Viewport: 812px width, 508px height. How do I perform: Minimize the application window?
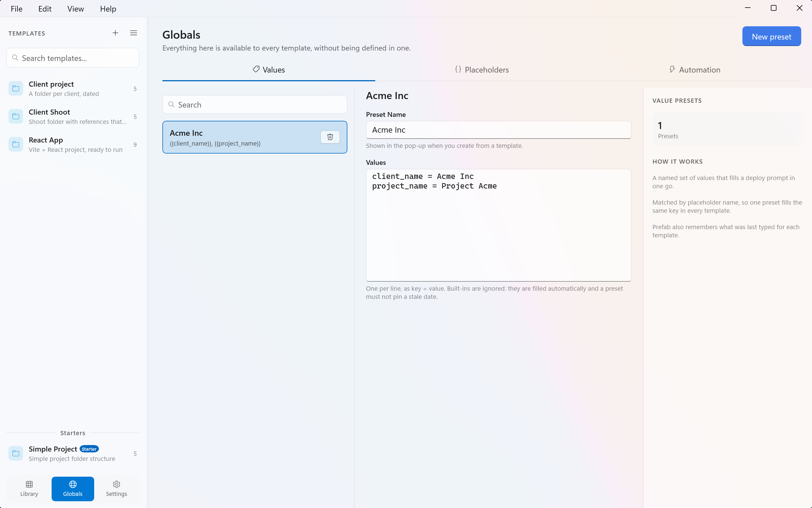(748, 8)
